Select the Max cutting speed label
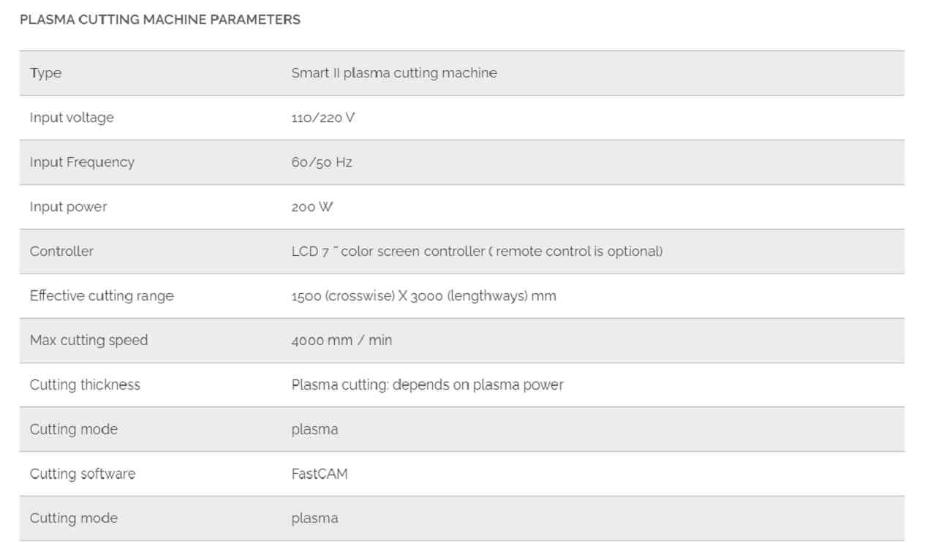 (x=88, y=341)
